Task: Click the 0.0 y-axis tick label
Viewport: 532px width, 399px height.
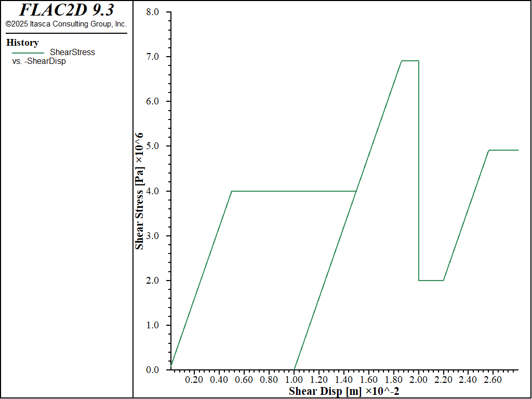Action: click(x=152, y=370)
